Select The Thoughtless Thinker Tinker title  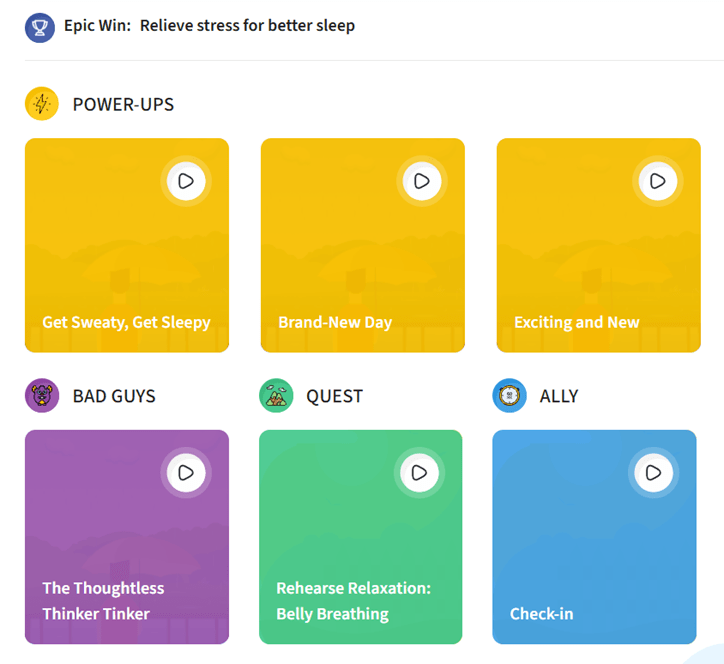[x=103, y=600]
